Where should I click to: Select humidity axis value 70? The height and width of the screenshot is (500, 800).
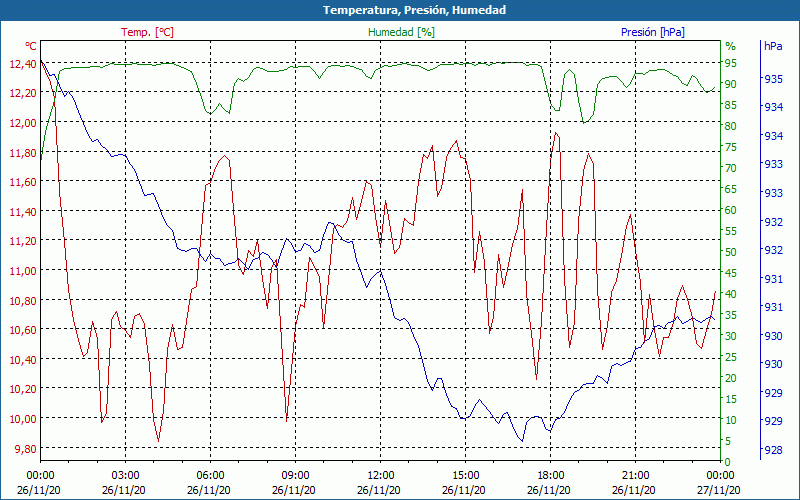pyautogui.click(x=731, y=168)
